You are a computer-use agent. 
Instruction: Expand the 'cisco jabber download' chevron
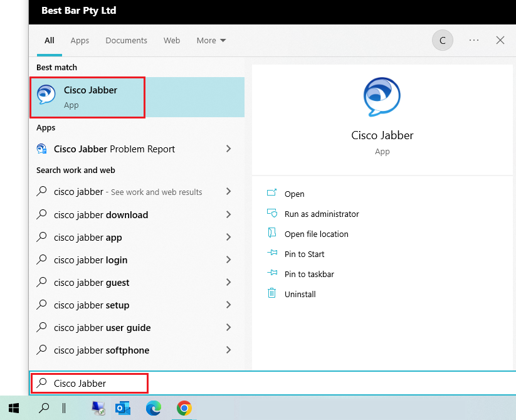click(228, 214)
